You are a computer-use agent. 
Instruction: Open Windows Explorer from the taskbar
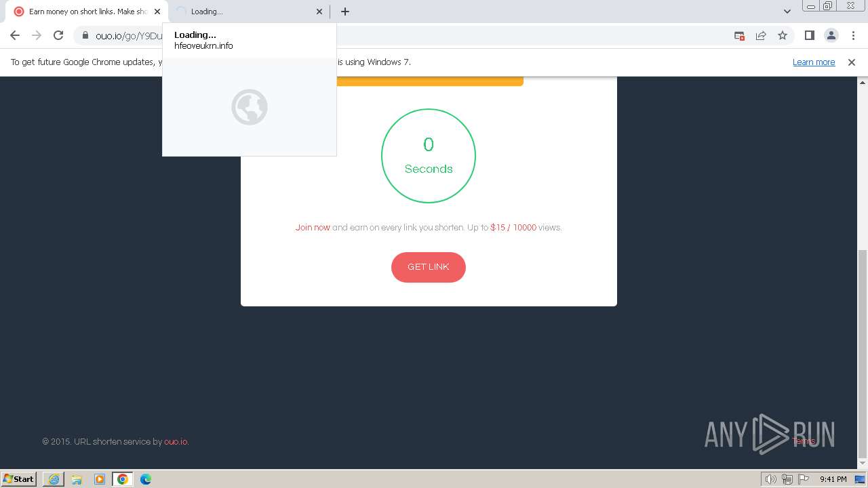click(77, 479)
